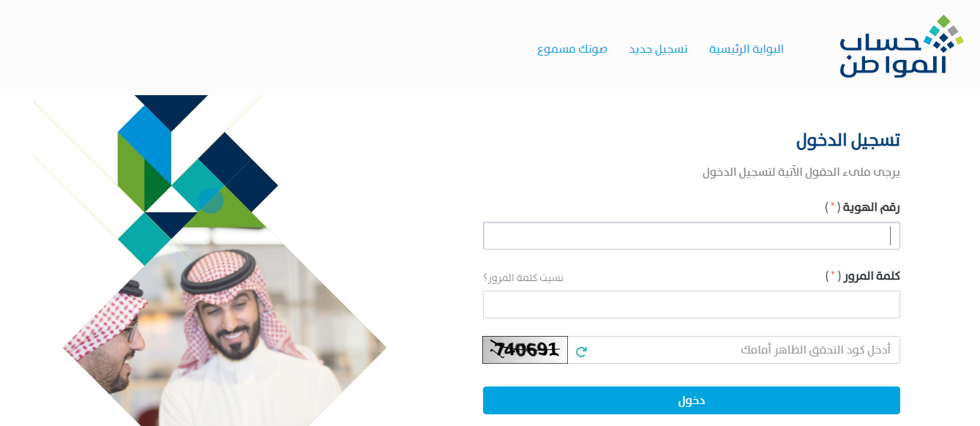
Task: Click the red asterisk beside رقم الهوية
Action: pyautogui.click(x=832, y=207)
